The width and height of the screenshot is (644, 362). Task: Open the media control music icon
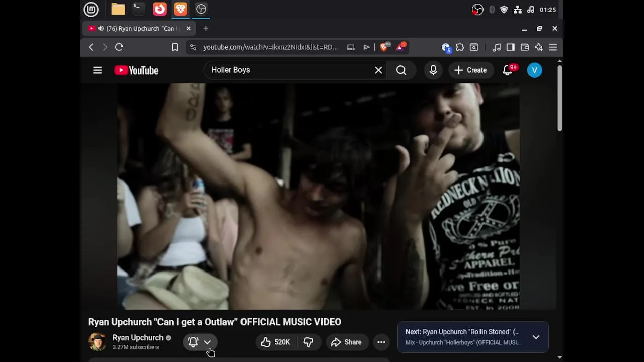click(x=497, y=47)
